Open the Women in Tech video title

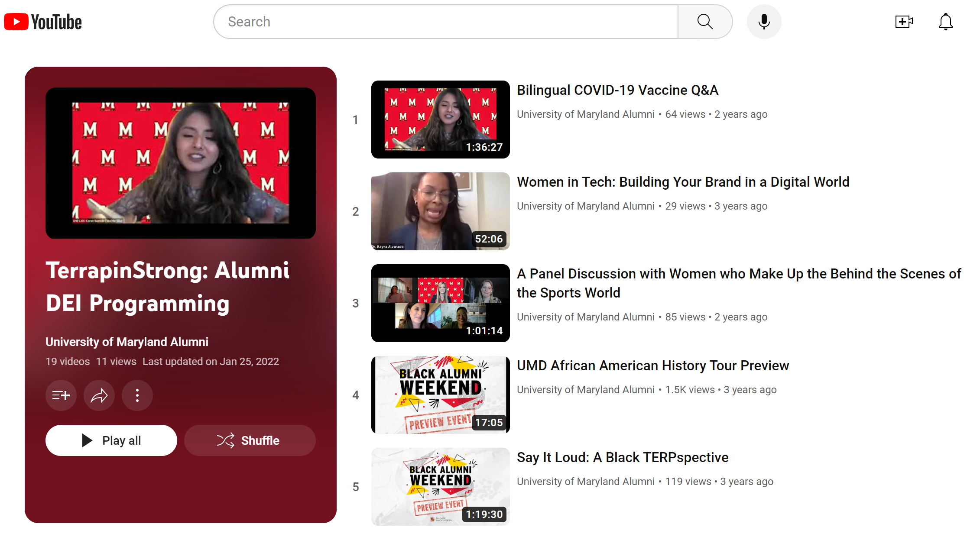coord(683,182)
